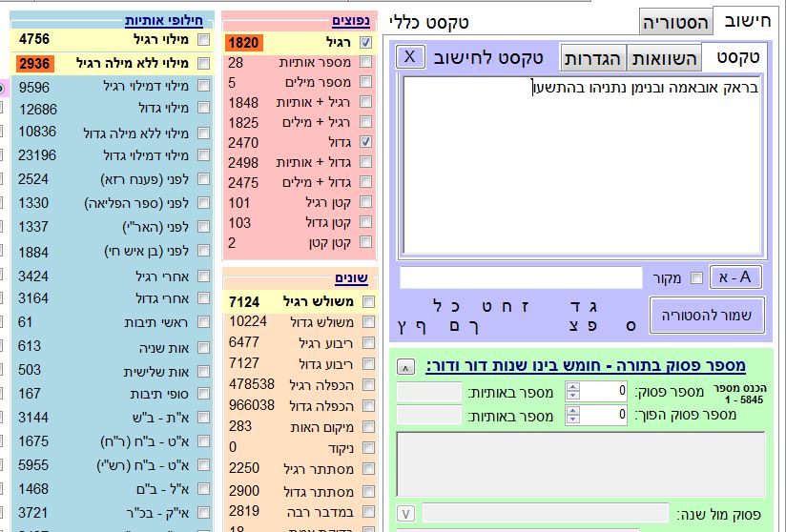The height and width of the screenshot is (532, 786).
Task: Increase the מספר פסוק stepper value
Action: [x=572, y=386]
